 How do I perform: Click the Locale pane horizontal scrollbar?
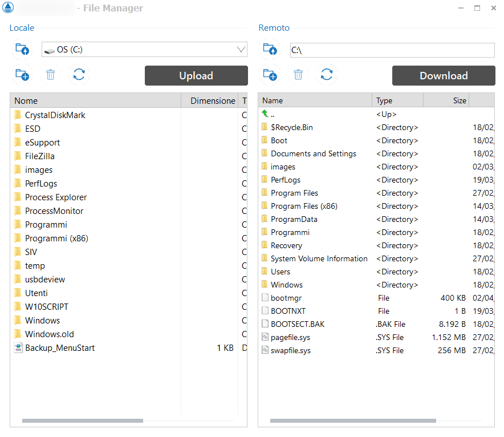(x=83, y=420)
